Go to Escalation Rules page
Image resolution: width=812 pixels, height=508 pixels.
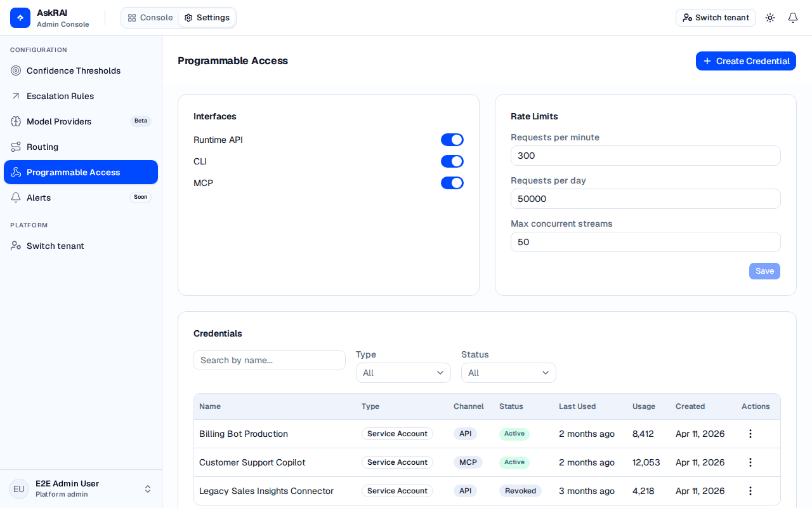[81, 96]
